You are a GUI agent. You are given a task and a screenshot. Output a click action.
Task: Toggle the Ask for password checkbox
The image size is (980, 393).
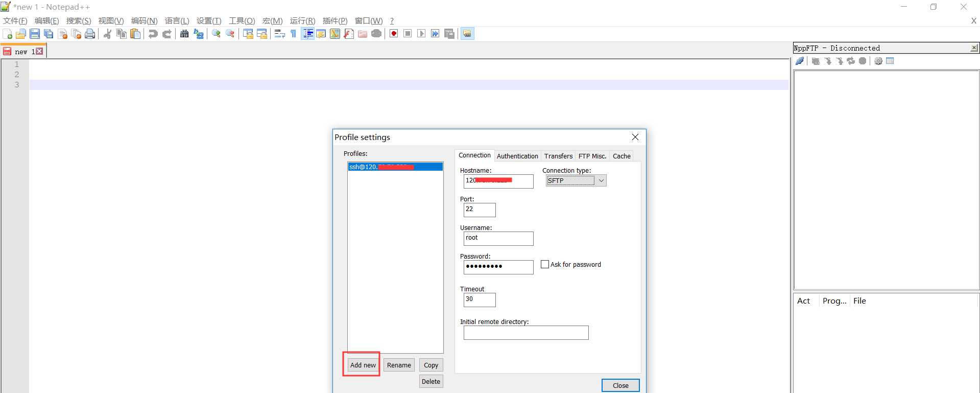click(x=545, y=264)
